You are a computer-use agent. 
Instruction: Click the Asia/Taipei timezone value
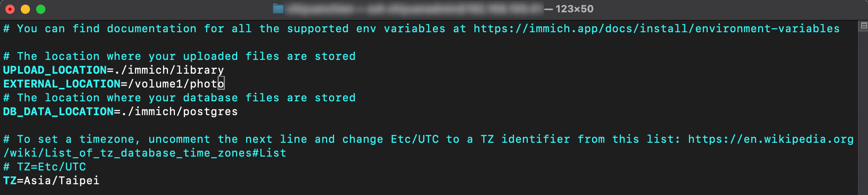[x=62, y=181]
